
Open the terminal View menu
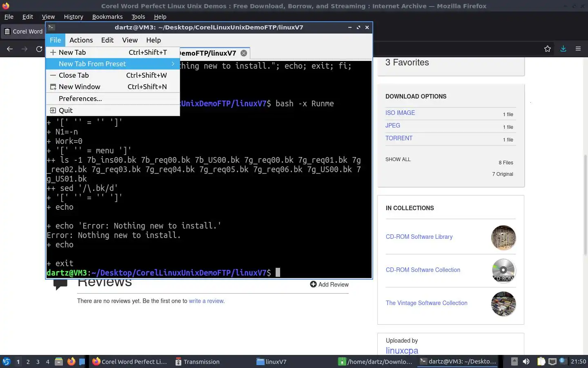(x=130, y=40)
